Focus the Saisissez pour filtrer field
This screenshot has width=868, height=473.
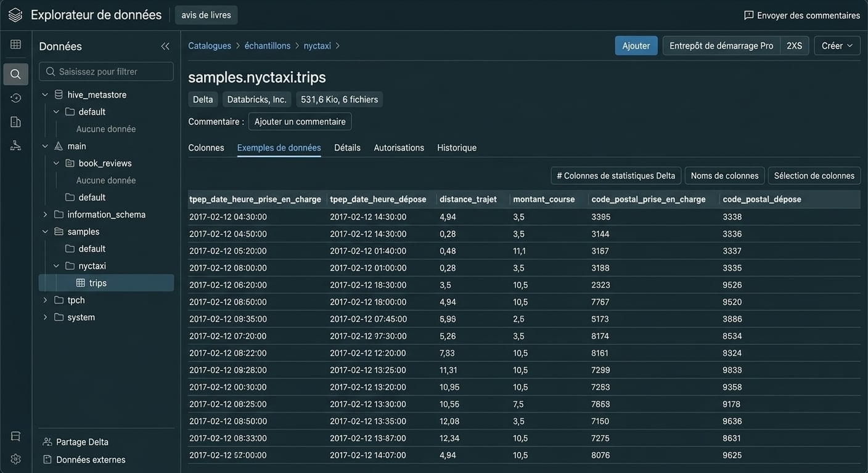coord(106,71)
